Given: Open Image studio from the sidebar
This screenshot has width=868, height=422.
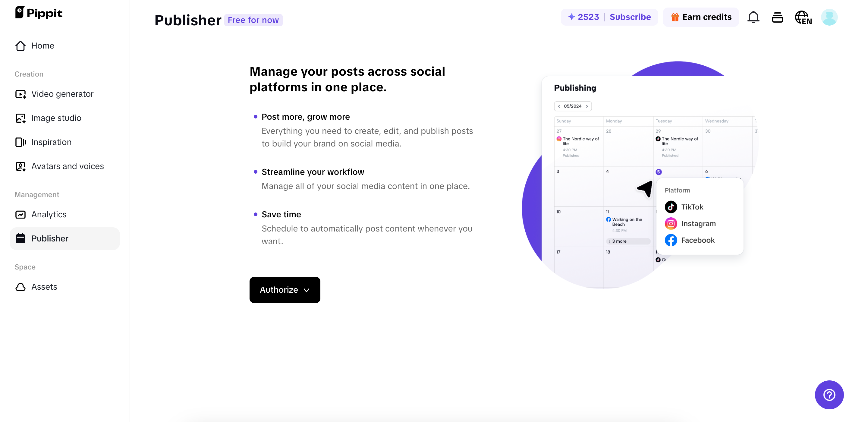Looking at the screenshot, I should 56,118.
